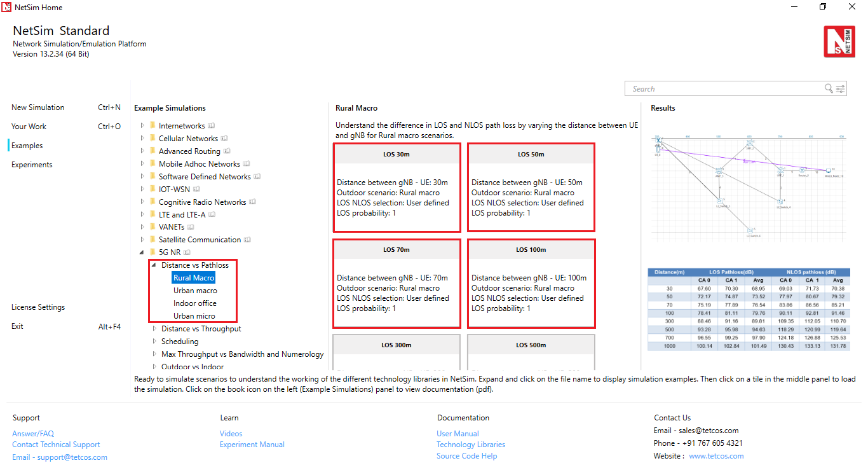
Task: Load the LOS 100m simulation tile
Action: [x=531, y=284]
